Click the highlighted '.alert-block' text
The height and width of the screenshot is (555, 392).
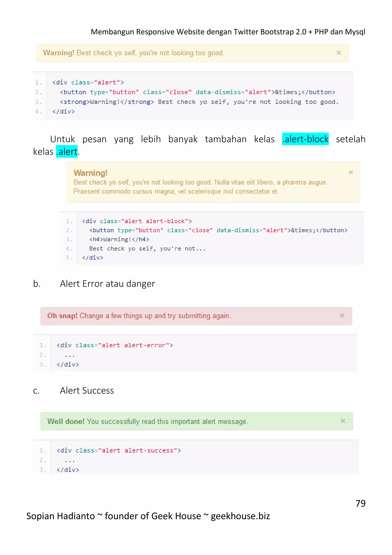tap(305, 139)
